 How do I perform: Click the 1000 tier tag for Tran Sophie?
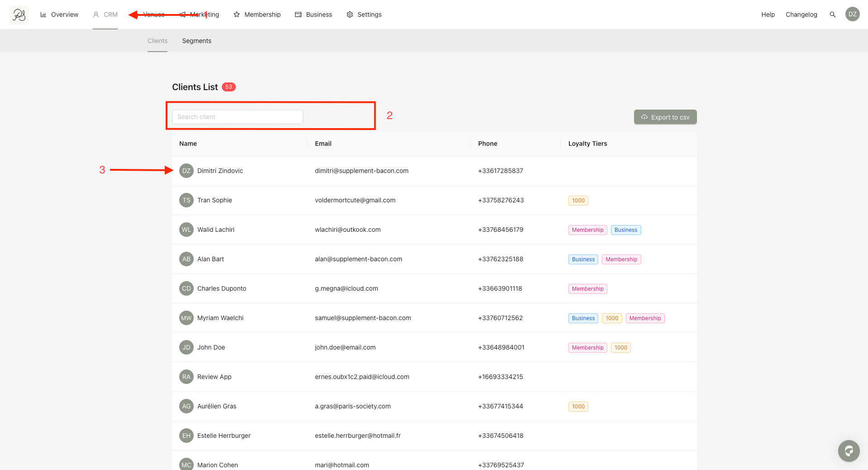click(x=578, y=201)
